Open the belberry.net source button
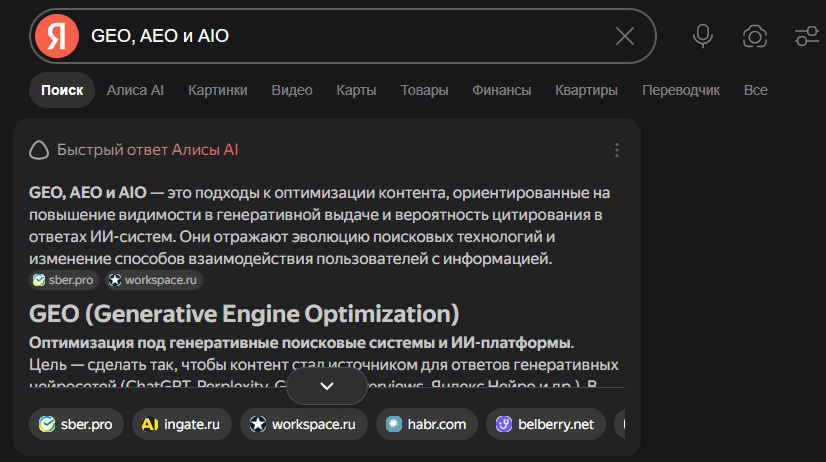 (x=546, y=424)
